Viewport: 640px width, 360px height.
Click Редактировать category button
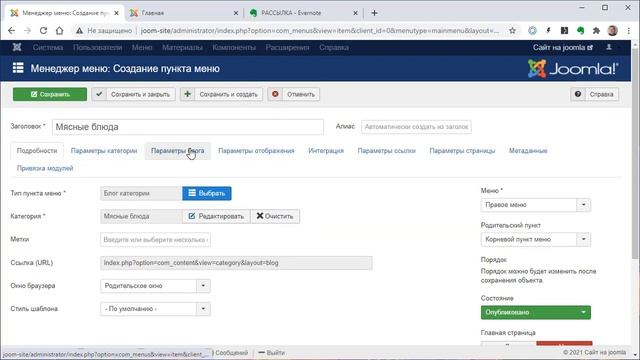tap(216, 216)
